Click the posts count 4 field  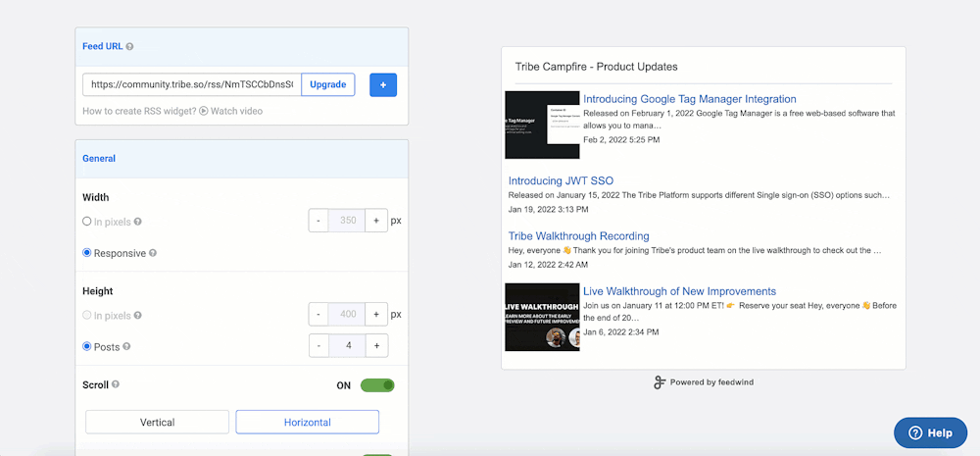coord(347,345)
